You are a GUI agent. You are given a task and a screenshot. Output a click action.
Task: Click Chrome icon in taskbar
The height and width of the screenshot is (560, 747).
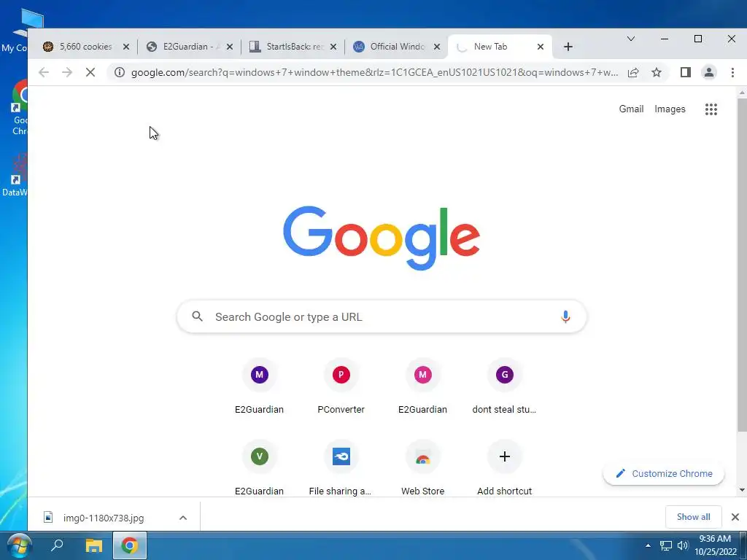130,545
